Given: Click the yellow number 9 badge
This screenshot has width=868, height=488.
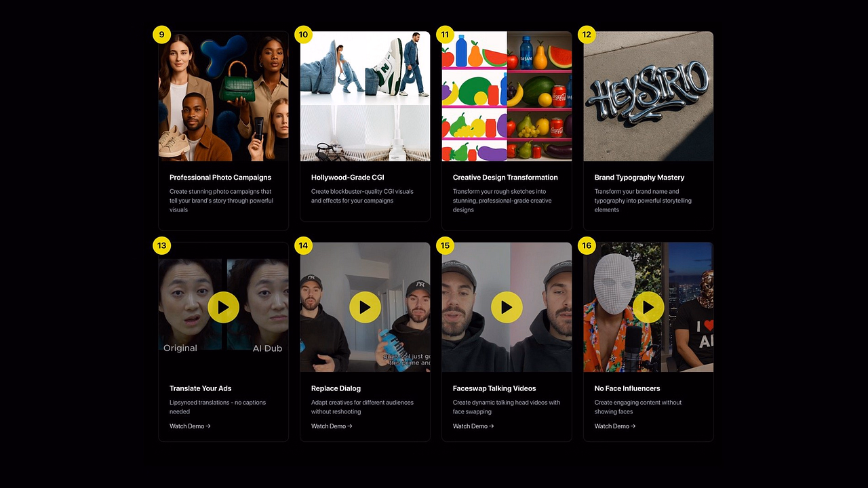Looking at the screenshot, I should coord(161,35).
